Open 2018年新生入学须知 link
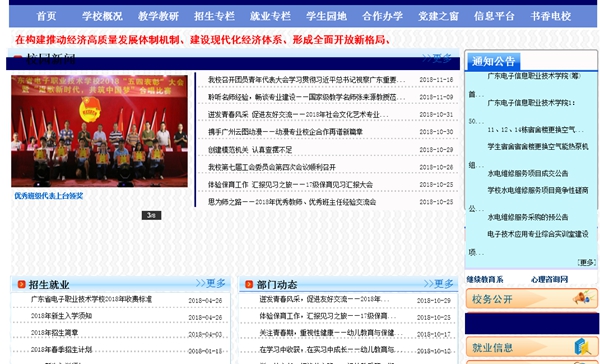Image resolution: width=600 pixels, height=364 pixels. pyautogui.click(x=61, y=316)
